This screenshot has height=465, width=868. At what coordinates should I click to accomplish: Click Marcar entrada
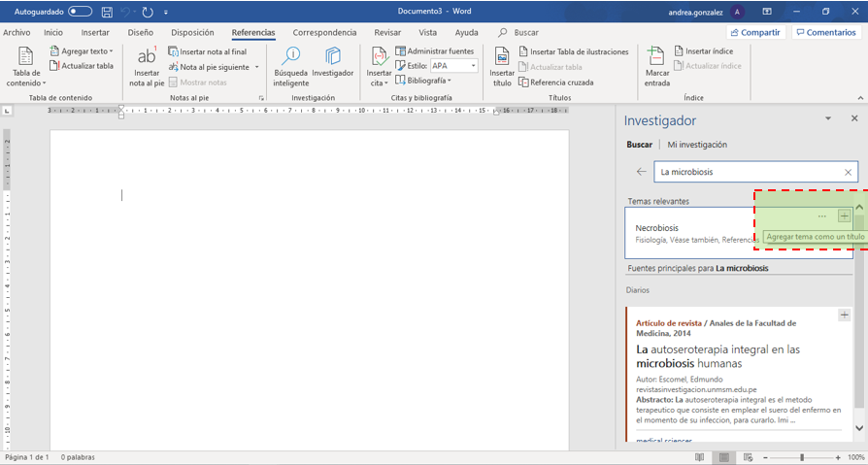656,67
